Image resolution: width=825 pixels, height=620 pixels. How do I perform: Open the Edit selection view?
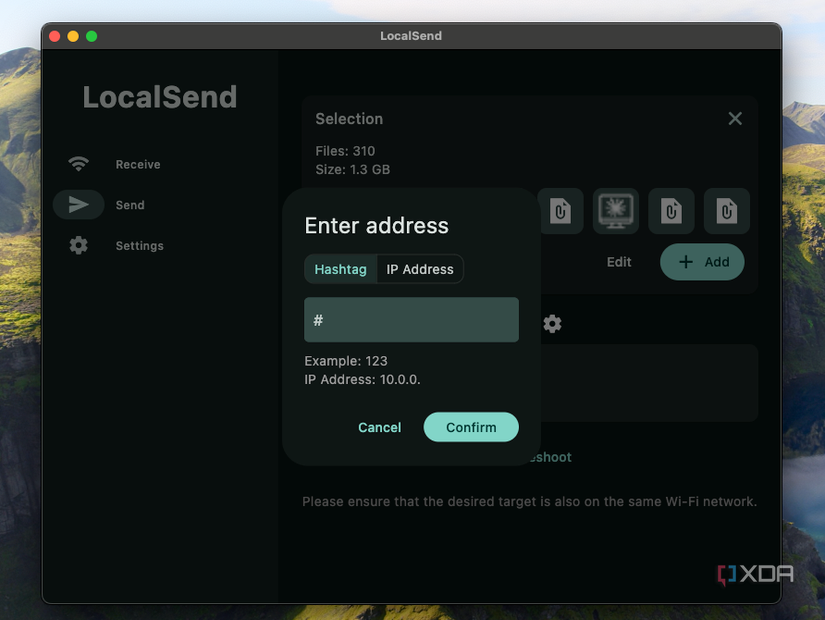(618, 261)
